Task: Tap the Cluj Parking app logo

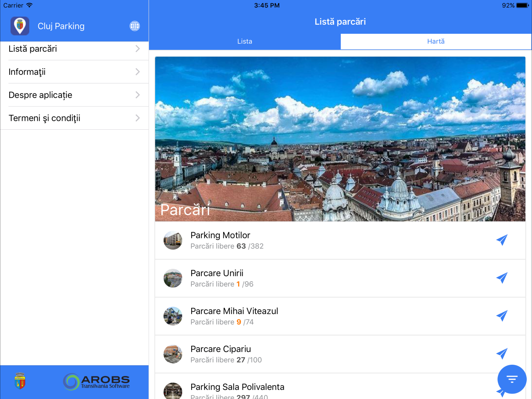Action: pyautogui.click(x=20, y=26)
